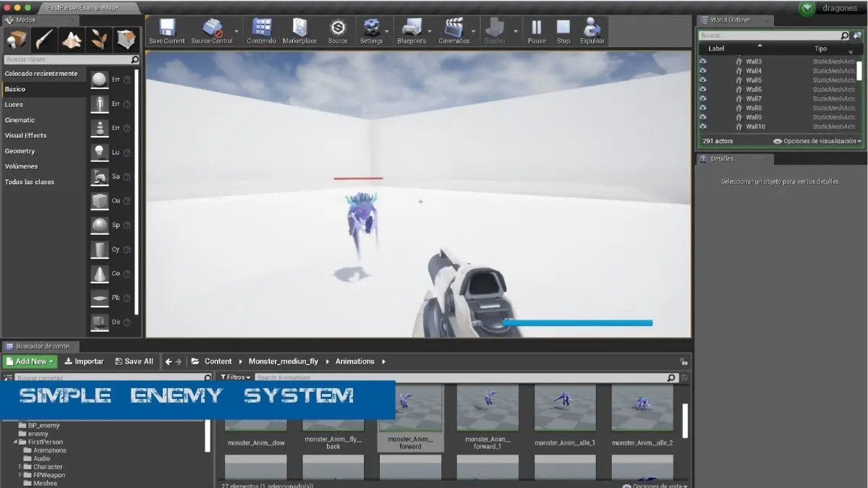Select the Landscape mode mountain icon
Image resolution: width=868 pixels, height=488 pixels.
point(72,40)
